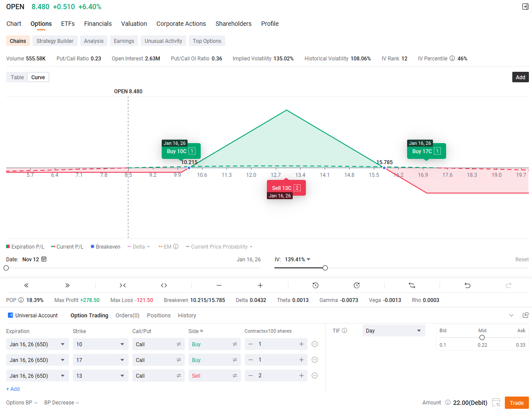Flip Buy side on the strike 17 leg
Image resolution: width=532 pixels, height=411 pixels.
click(235, 360)
